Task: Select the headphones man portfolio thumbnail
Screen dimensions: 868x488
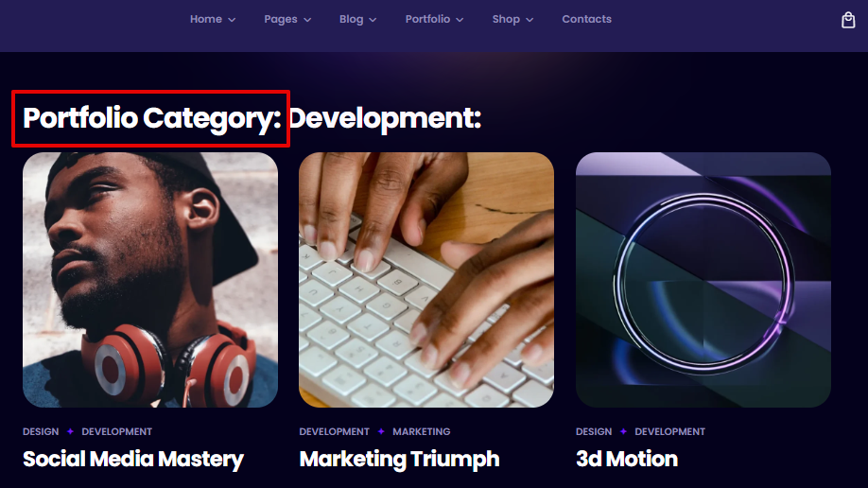Action: point(150,280)
